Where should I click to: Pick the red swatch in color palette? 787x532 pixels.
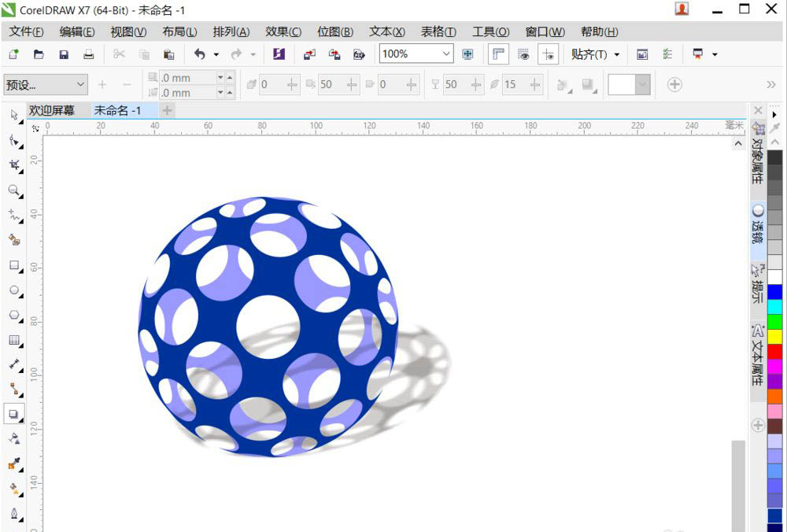[775, 351]
